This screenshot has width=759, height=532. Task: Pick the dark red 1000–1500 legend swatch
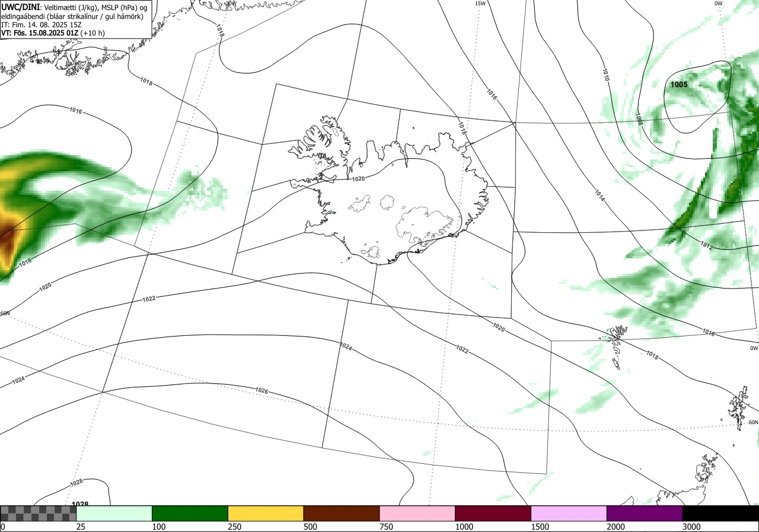(493, 513)
